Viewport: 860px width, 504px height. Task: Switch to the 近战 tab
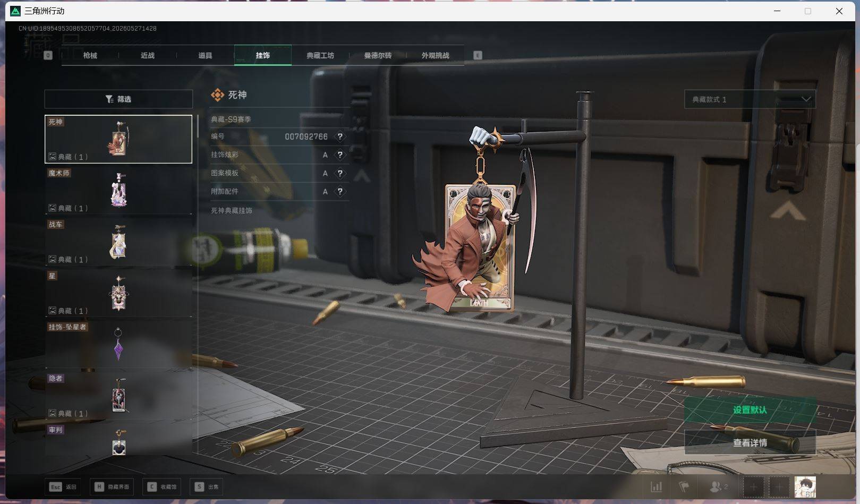click(148, 55)
